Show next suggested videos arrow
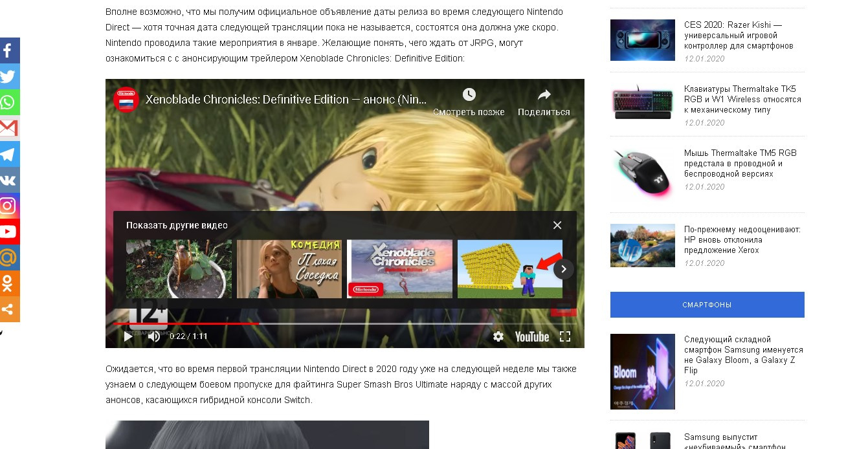Image resolution: width=868 pixels, height=449 pixels. tap(564, 268)
